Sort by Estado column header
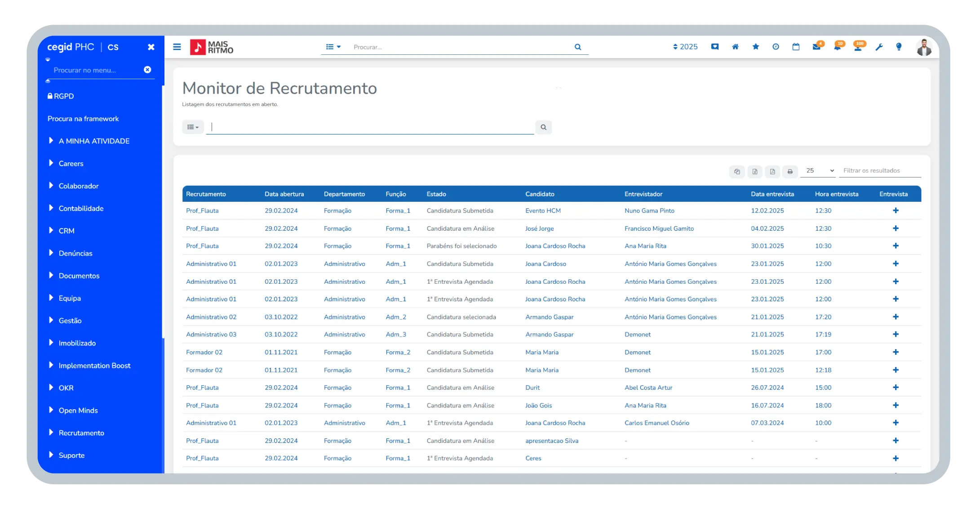 (x=436, y=194)
